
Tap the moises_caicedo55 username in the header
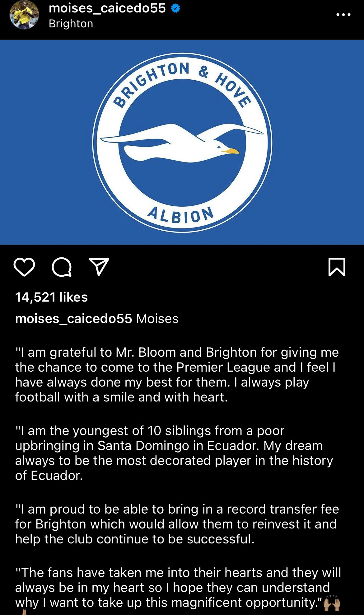point(107,8)
